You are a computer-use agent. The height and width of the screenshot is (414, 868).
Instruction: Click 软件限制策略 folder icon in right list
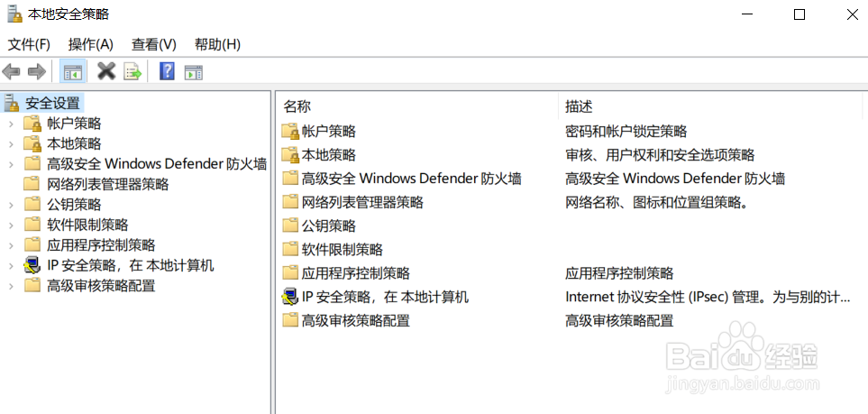290,250
